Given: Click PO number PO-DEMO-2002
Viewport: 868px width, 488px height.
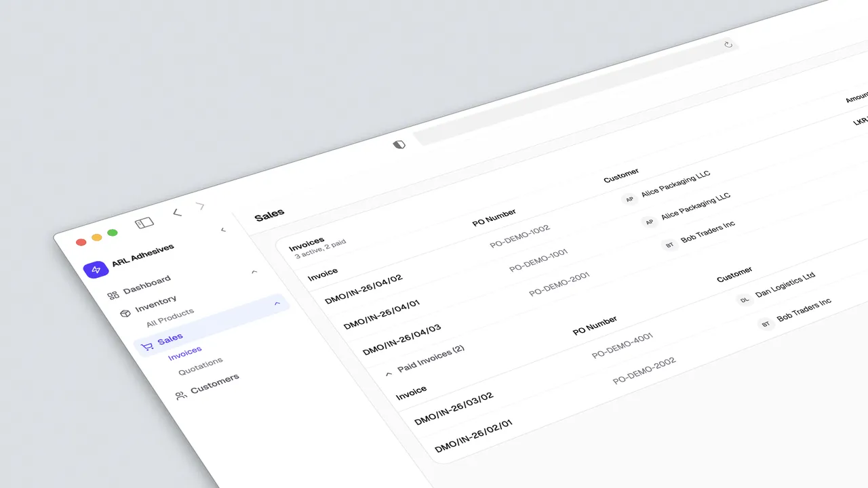Looking at the screenshot, I should [644, 371].
